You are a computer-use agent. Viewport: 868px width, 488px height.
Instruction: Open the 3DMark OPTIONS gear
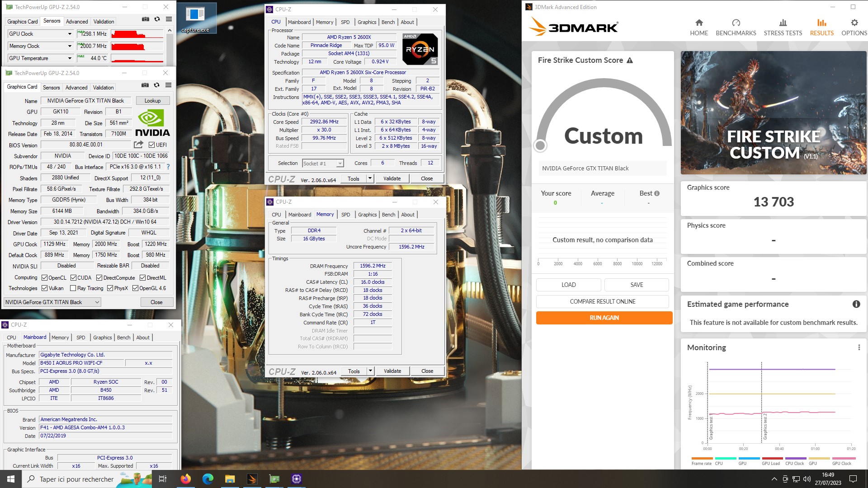click(854, 28)
